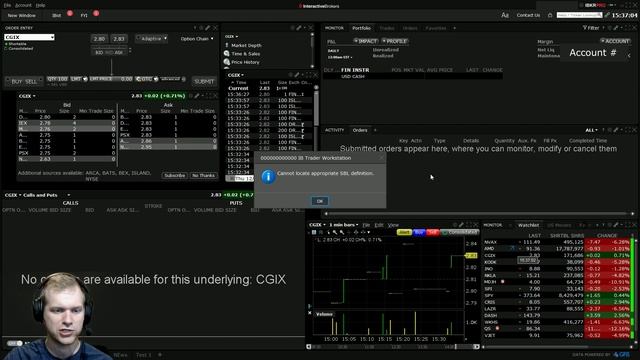
Task: Close the Trader Workstation error dialog
Action: [381, 158]
